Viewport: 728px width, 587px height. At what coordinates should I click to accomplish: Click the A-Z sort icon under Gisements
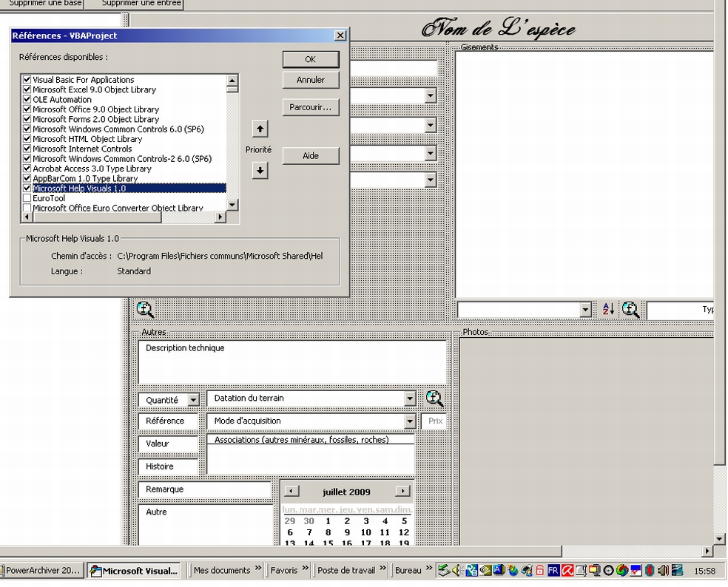pyautogui.click(x=608, y=309)
